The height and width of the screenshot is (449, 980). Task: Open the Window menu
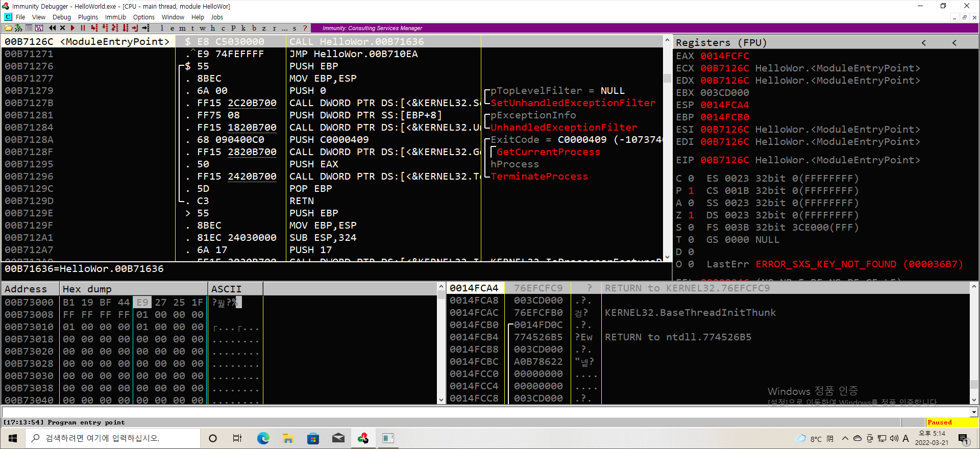click(x=173, y=17)
